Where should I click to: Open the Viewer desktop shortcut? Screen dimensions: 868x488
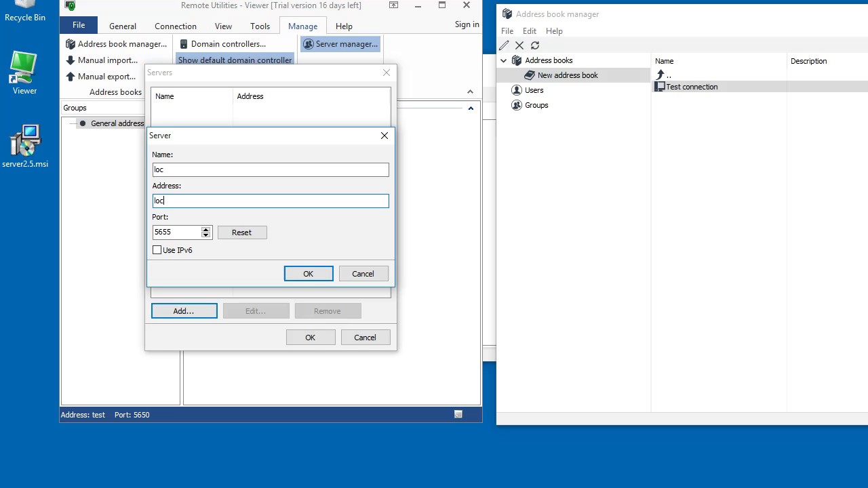pyautogui.click(x=24, y=73)
